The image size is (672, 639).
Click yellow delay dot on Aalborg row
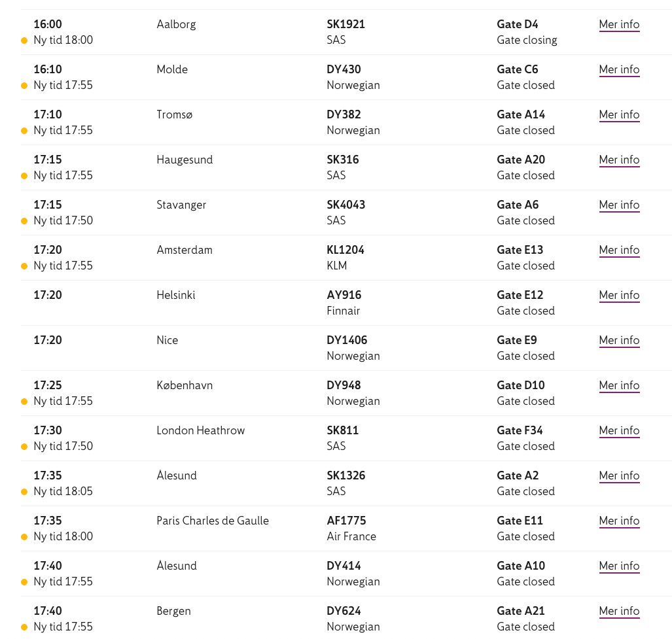coord(24,41)
